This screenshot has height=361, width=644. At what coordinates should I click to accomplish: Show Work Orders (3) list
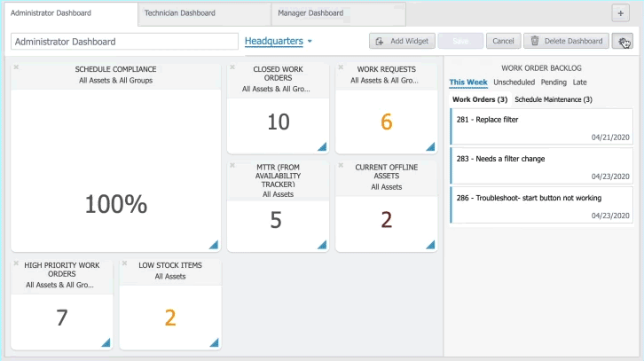[x=480, y=99]
